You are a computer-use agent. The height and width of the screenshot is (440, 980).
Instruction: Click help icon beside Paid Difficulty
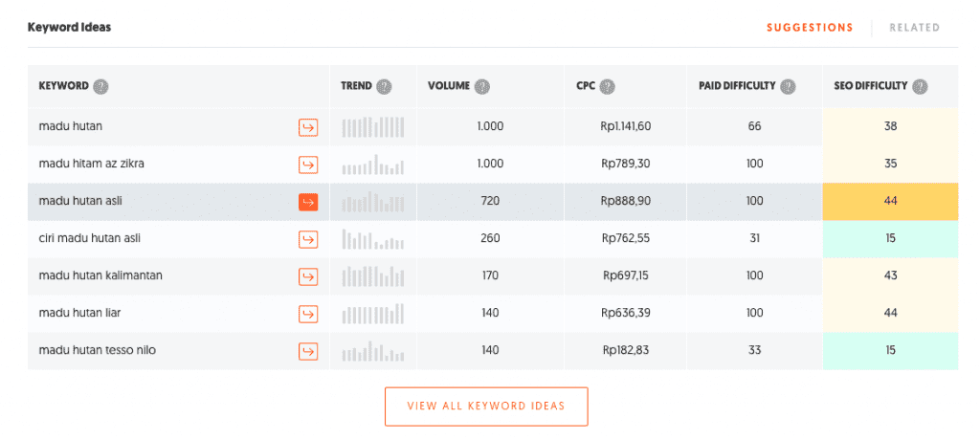(x=788, y=86)
